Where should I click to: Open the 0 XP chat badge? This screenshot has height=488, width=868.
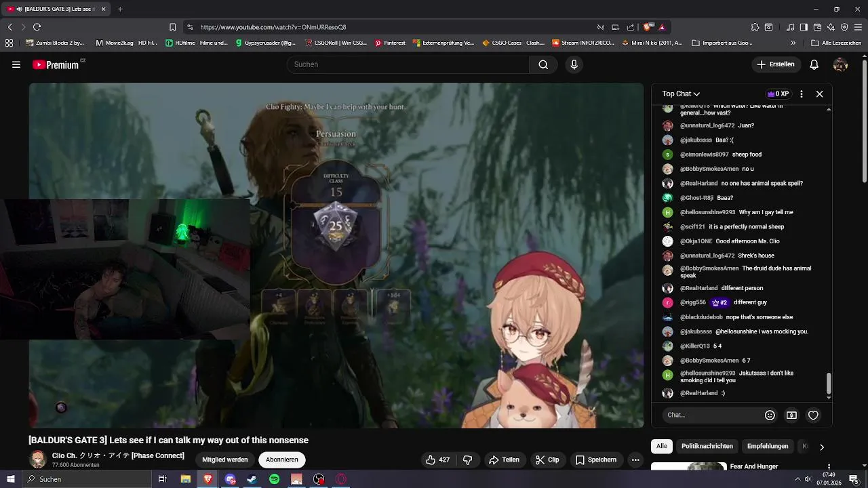coord(778,94)
